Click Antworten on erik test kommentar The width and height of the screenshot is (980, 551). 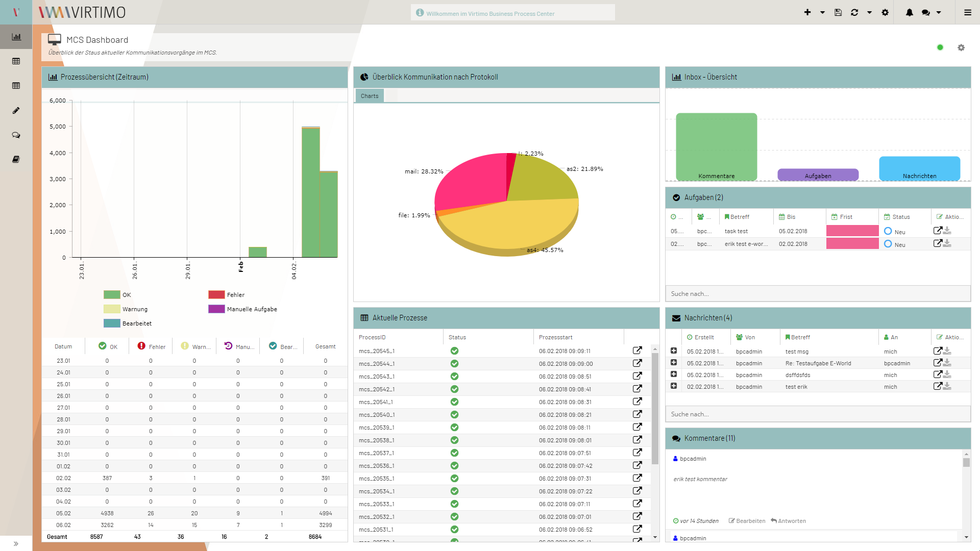789,521
